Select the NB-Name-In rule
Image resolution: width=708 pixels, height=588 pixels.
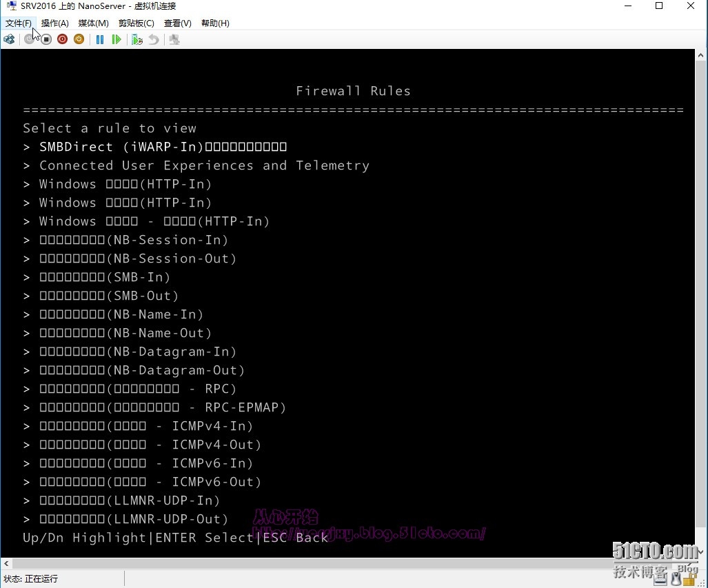point(113,314)
